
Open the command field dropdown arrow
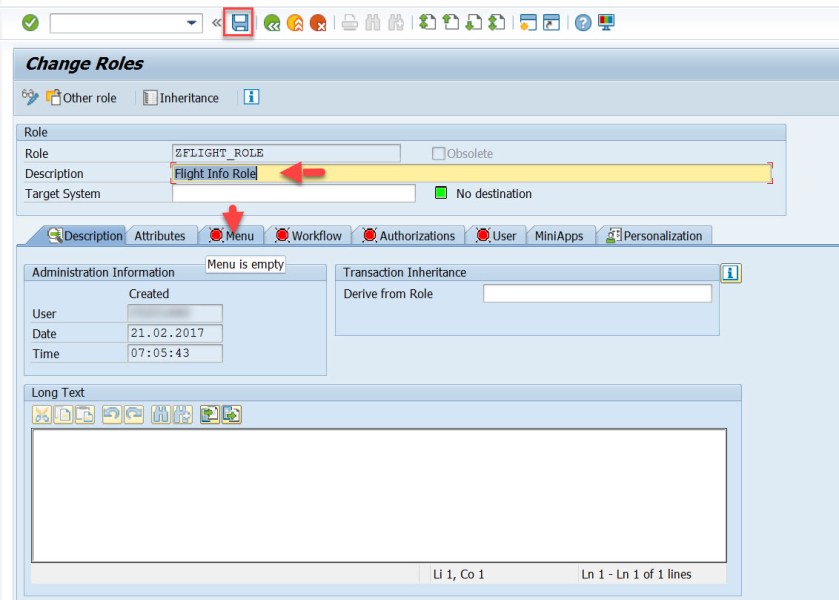click(x=191, y=23)
